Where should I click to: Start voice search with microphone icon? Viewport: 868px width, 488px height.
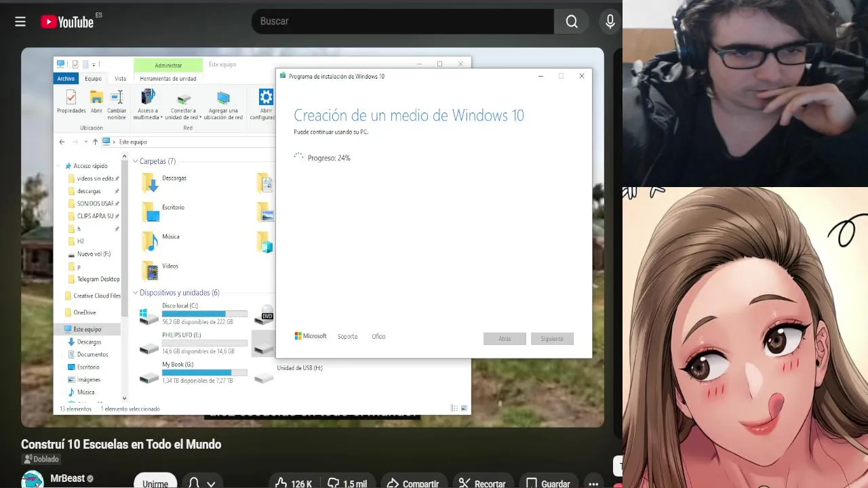(610, 22)
